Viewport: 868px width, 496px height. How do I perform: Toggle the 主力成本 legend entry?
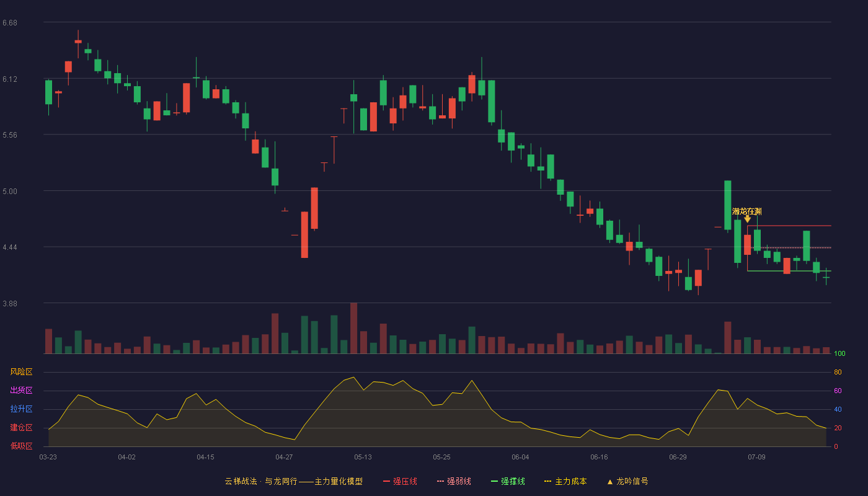tap(565, 481)
